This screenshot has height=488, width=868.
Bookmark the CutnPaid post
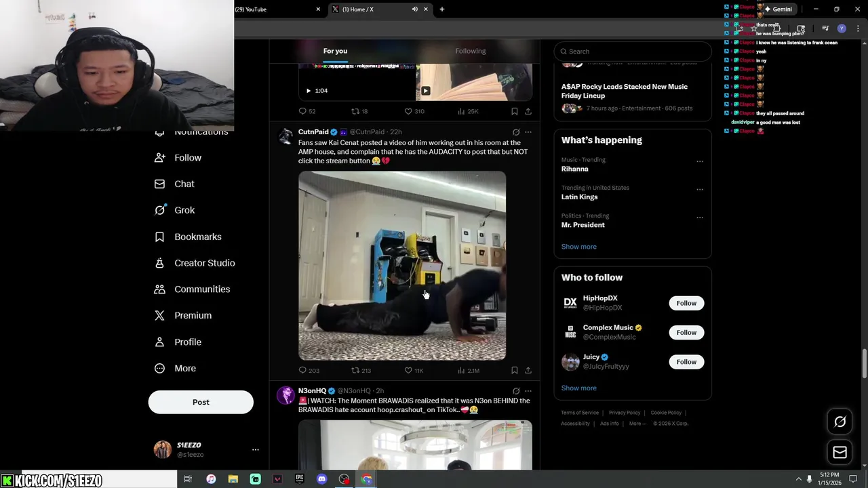click(x=514, y=370)
